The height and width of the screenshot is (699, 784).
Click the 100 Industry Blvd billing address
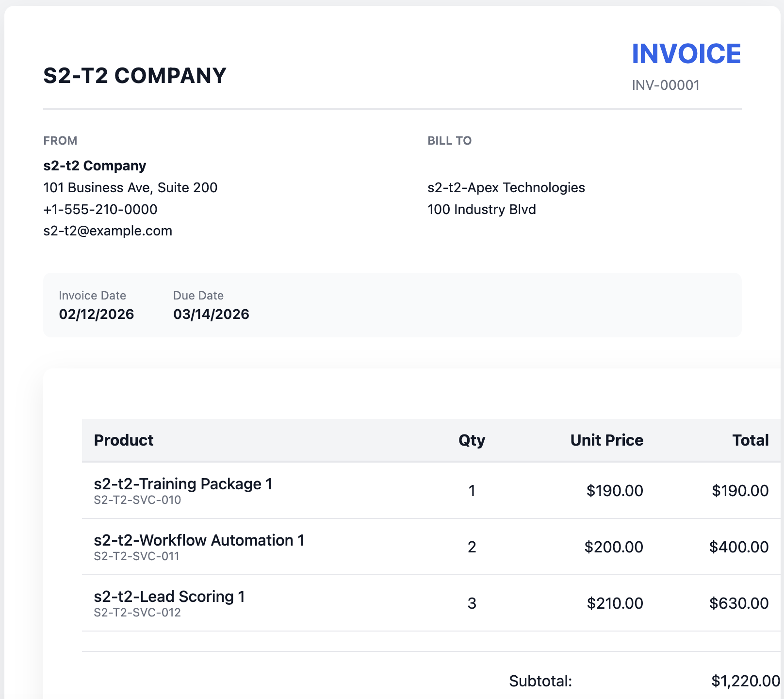point(481,210)
